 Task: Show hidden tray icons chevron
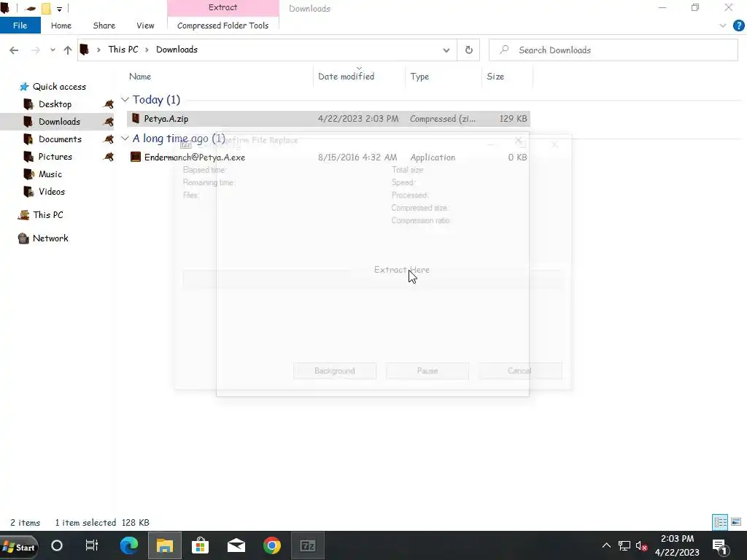[x=606, y=545]
